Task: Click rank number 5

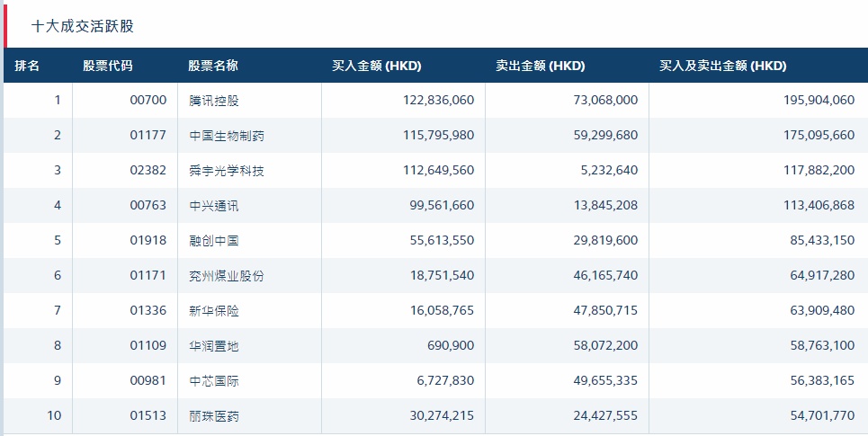Action: 58,240
